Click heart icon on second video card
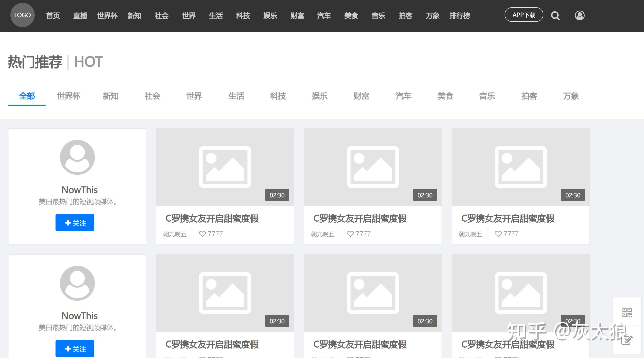Viewport: 644px width, 358px height. pyautogui.click(x=350, y=234)
